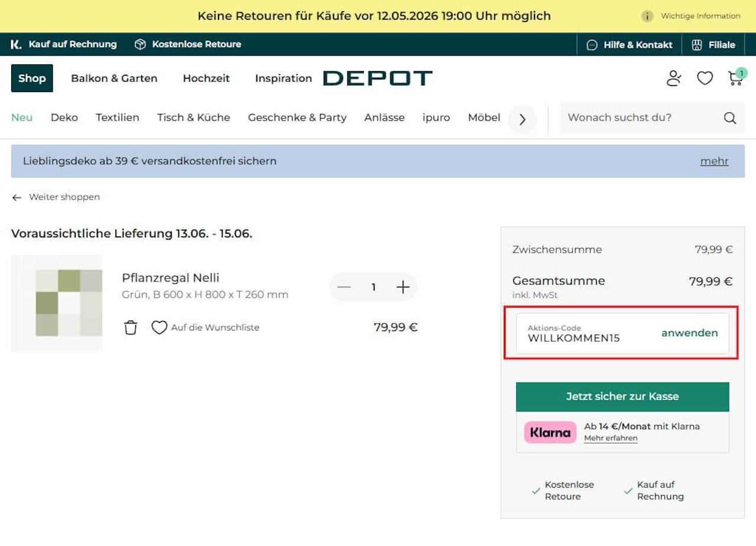
Task: Click the mehr link in blue banner
Action: (714, 161)
